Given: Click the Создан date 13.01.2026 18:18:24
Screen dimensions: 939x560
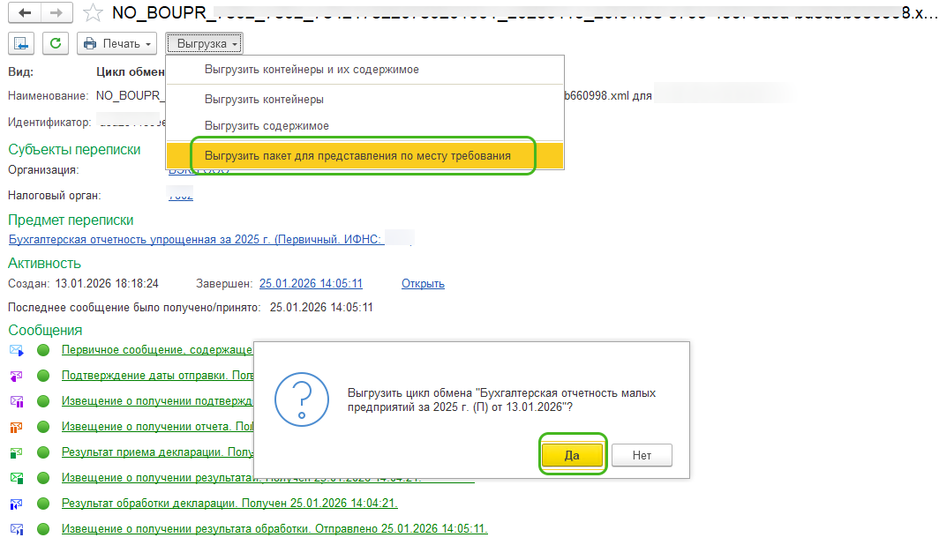Looking at the screenshot, I should (107, 284).
